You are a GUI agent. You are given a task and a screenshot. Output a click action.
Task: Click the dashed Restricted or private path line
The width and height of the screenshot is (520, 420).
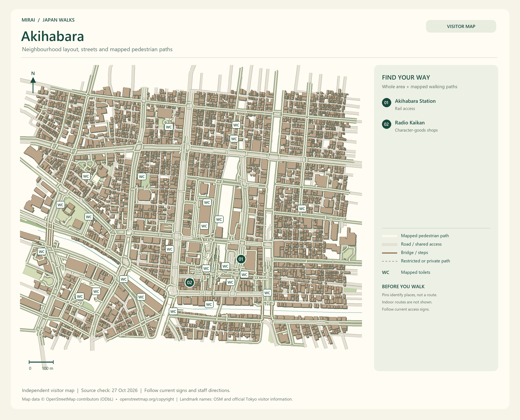pos(389,261)
